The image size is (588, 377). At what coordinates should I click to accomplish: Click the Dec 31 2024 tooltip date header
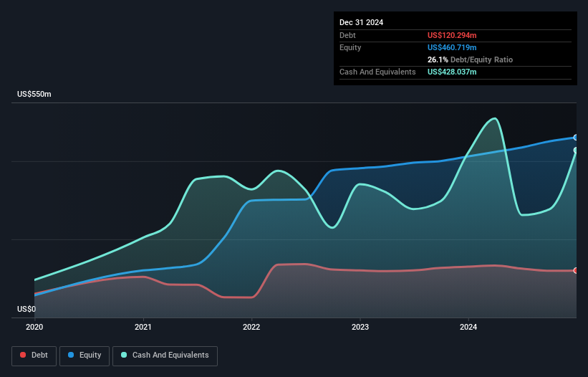tap(361, 22)
